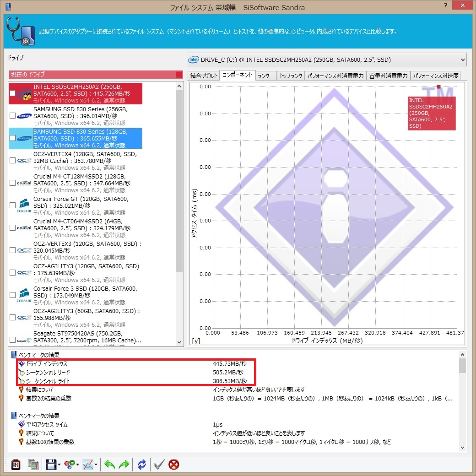
Task: Switch to コンポーネント tab
Action: (x=238, y=75)
